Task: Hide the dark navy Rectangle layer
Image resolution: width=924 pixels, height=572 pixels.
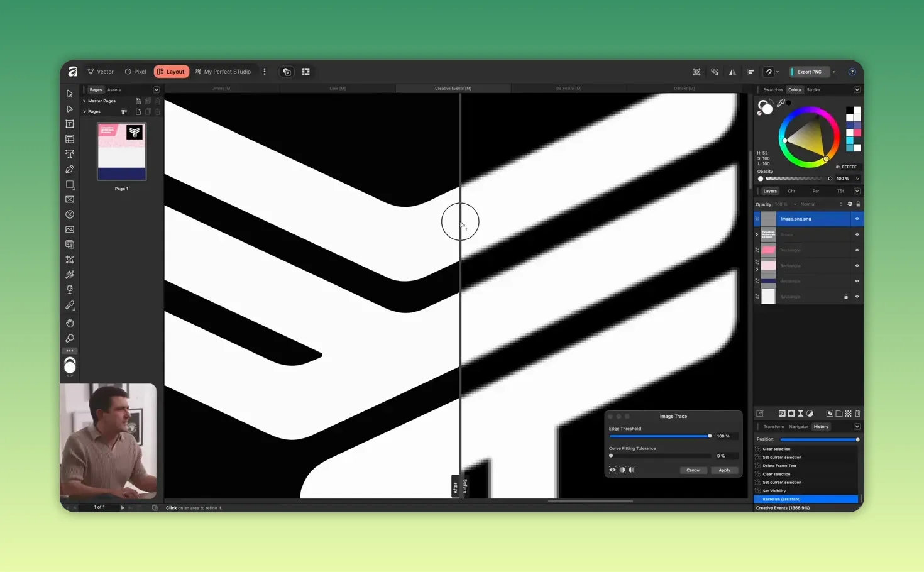Action: tap(857, 281)
